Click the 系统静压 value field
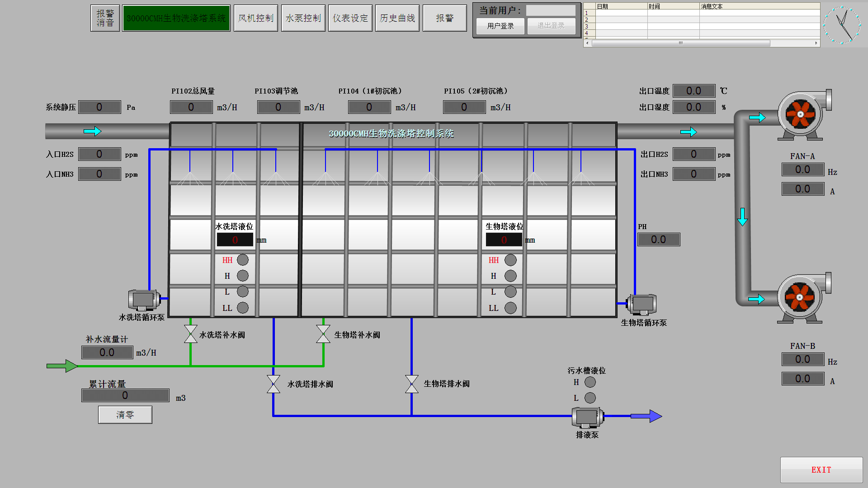 click(x=100, y=107)
